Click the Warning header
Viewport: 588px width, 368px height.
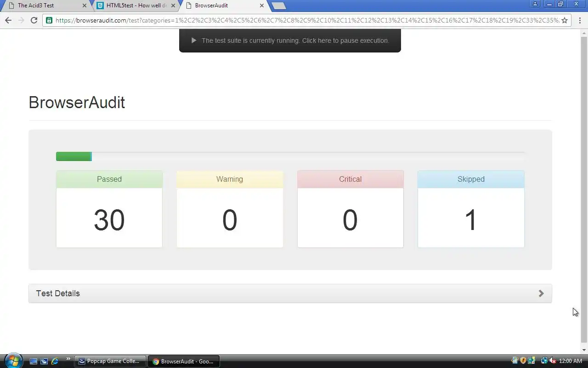(230, 179)
